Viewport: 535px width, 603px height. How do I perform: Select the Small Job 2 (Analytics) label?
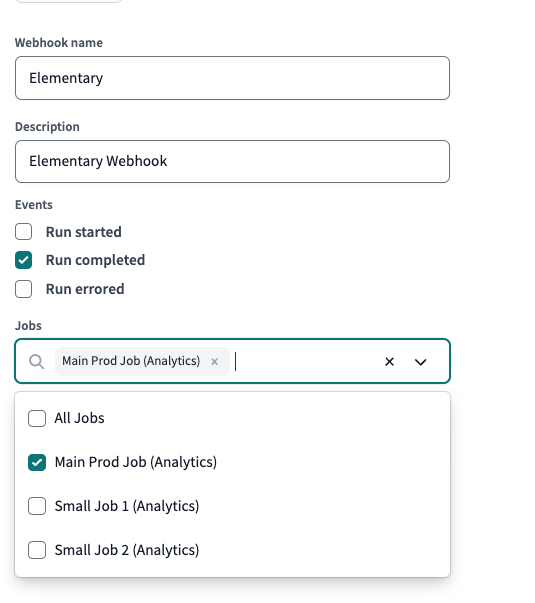coord(127,550)
